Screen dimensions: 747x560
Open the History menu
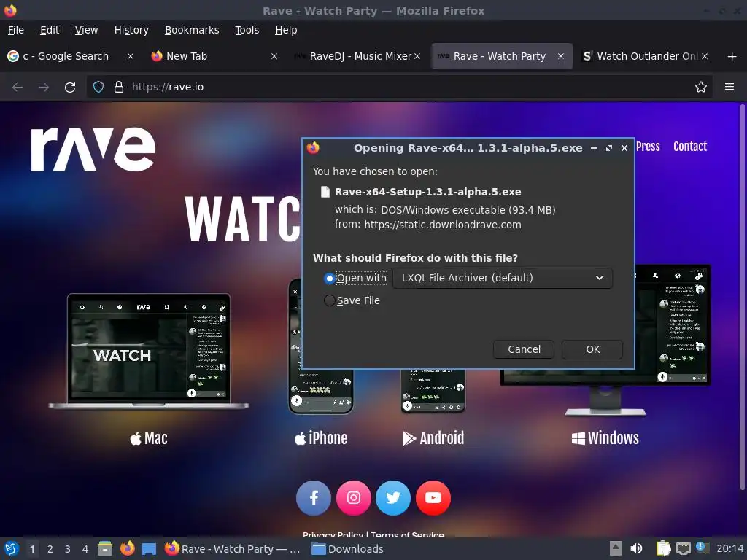point(131,30)
